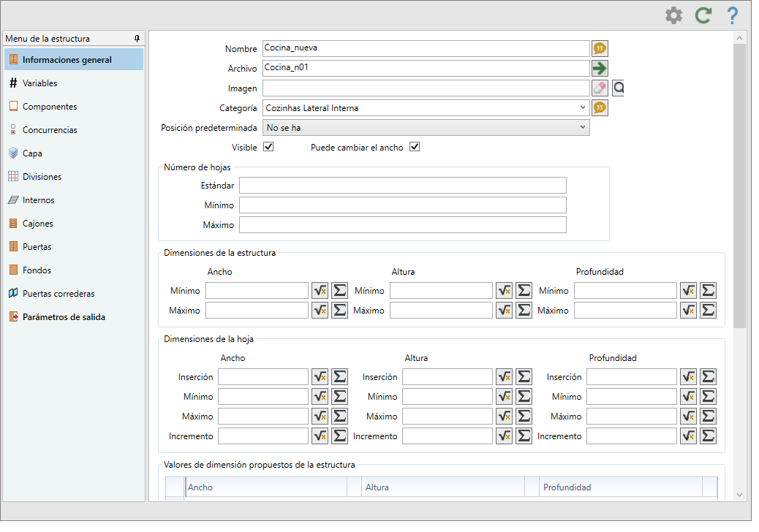
Task: Click sigma icon for estructura Ancho Mínimo
Action: [340, 291]
